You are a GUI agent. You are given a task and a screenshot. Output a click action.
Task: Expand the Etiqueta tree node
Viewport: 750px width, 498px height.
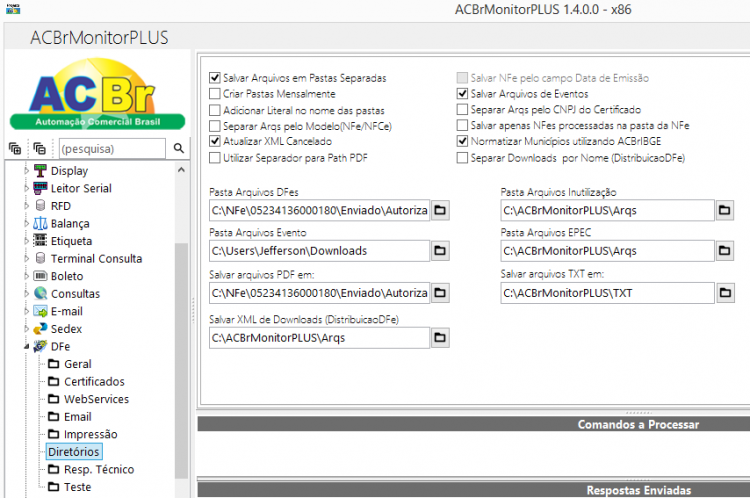point(26,241)
